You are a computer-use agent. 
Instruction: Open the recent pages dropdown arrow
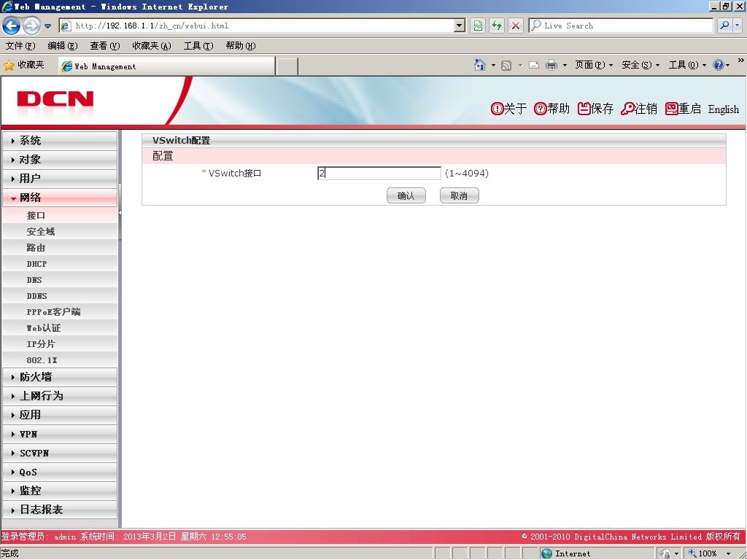47,26
